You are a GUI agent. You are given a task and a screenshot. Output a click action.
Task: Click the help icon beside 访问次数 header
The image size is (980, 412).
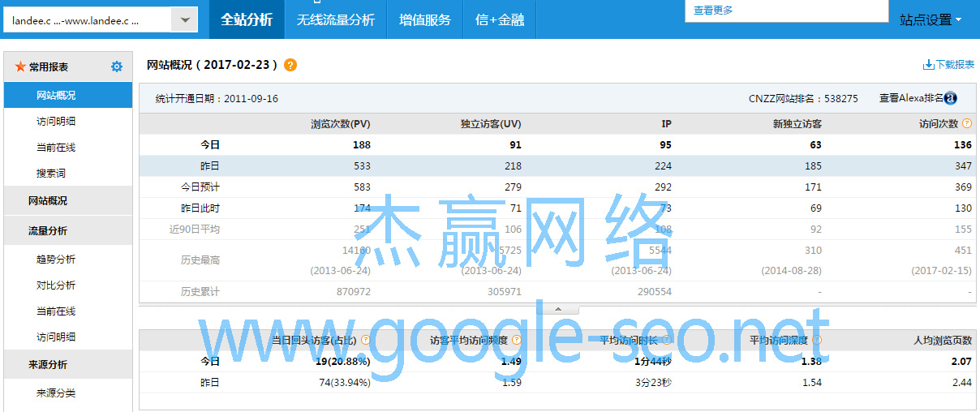click(967, 124)
